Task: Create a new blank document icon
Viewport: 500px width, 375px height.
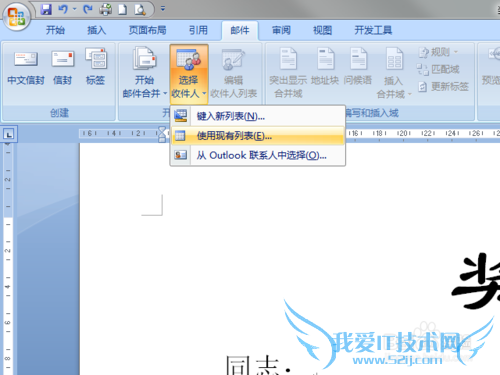Action: coord(123,9)
